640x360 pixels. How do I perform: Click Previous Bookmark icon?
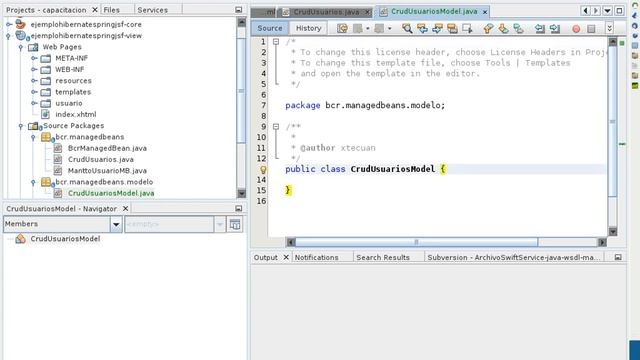(x=488, y=28)
